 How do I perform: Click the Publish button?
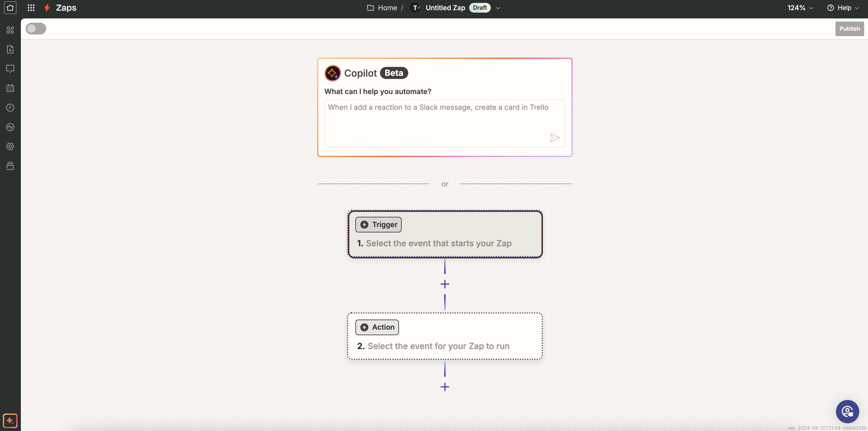tap(849, 29)
